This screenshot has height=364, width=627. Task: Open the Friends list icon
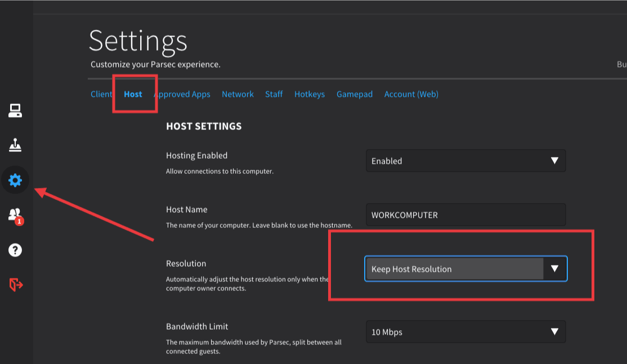[x=15, y=215]
